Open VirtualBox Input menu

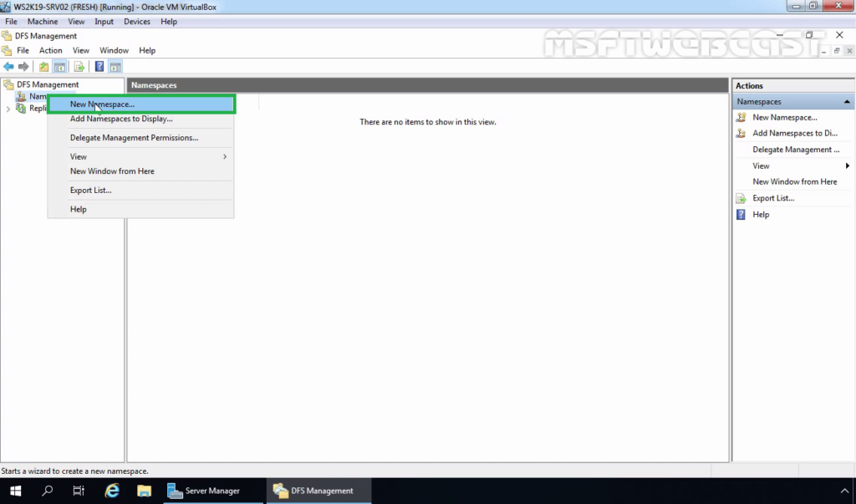click(x=104, y=21)
